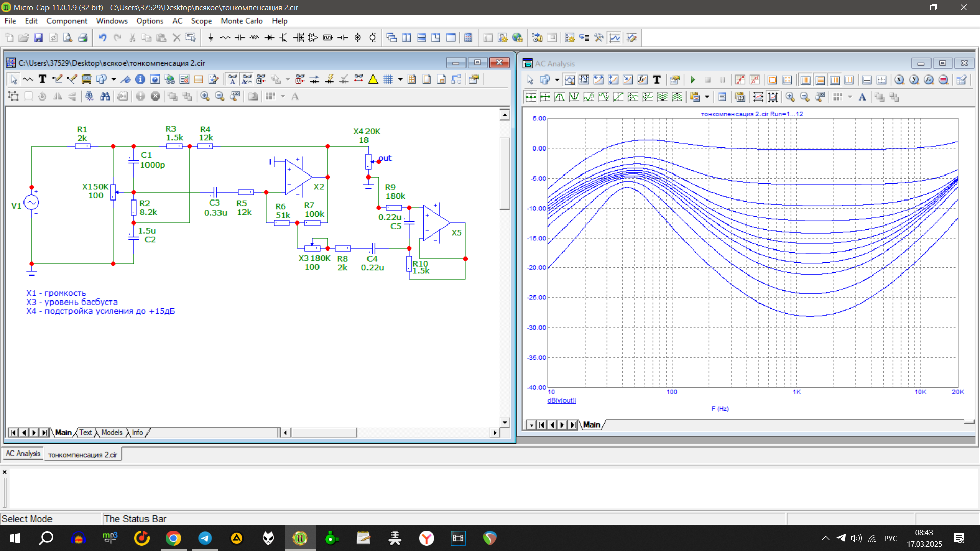
Task: Open the Monte Carlo menu
Action: (241, 21)
